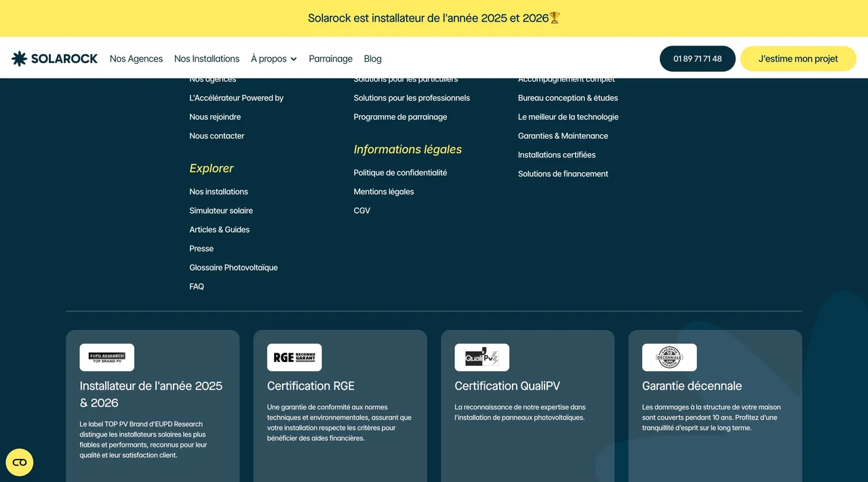Click the EUPD Research Top Brand PV badge

point(107,357)
